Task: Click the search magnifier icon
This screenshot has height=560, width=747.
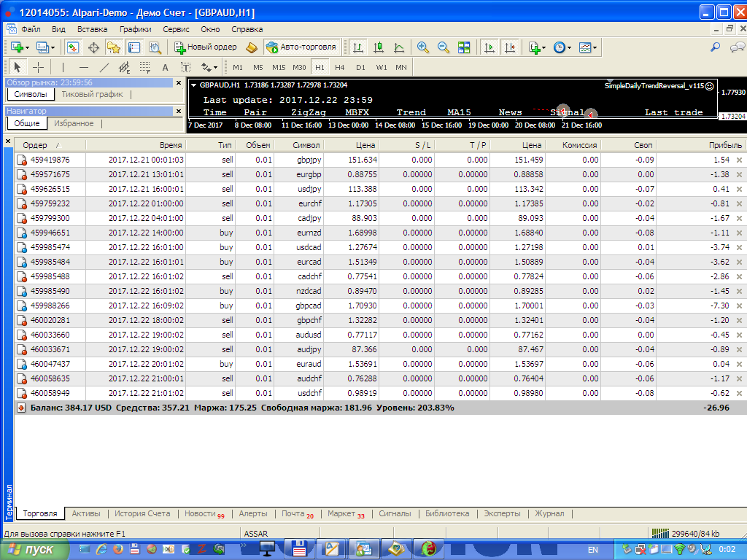Action: click(715, 47)
